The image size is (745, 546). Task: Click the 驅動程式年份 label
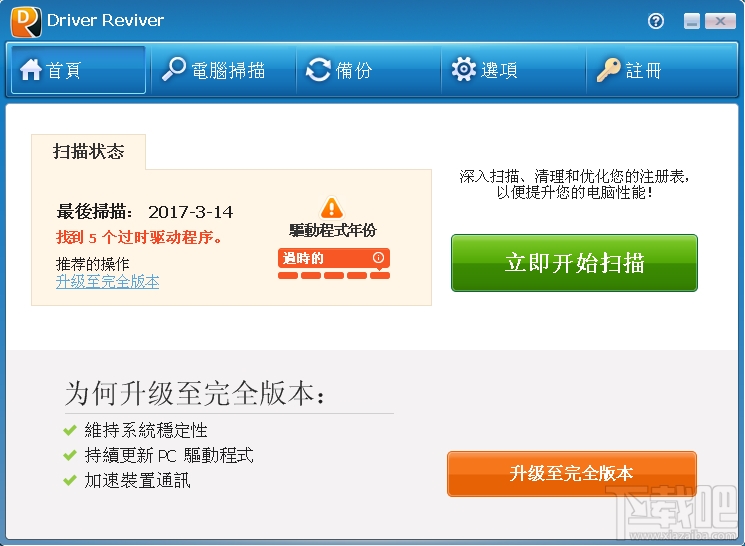tap(333, 230)
